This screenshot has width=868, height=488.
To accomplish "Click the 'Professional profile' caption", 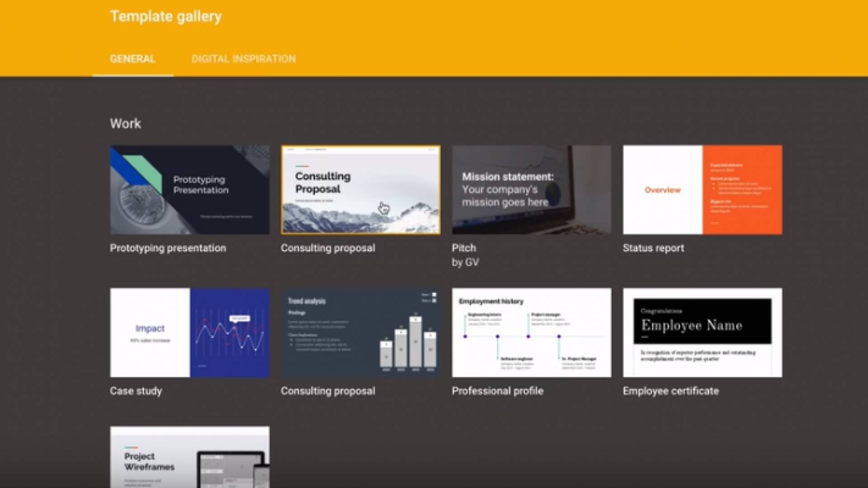I will pos(497,391).
